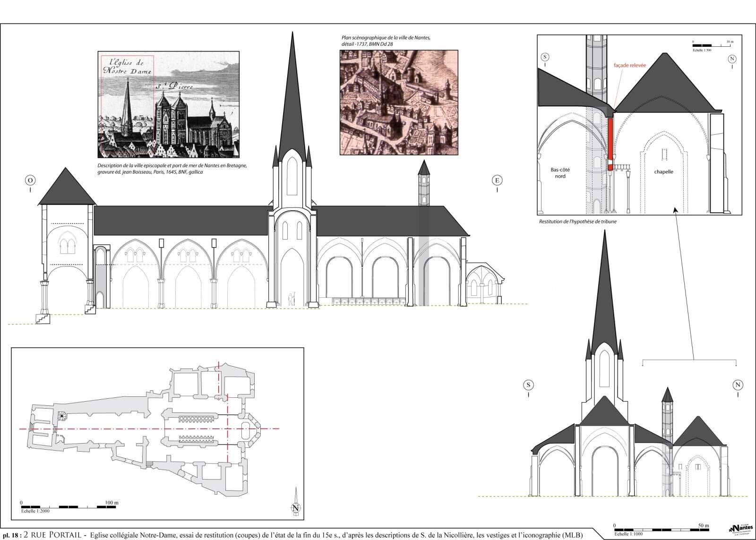Select the '10 m' scale label in the inset
The image size is (756, 540).
tap(730, 42)
